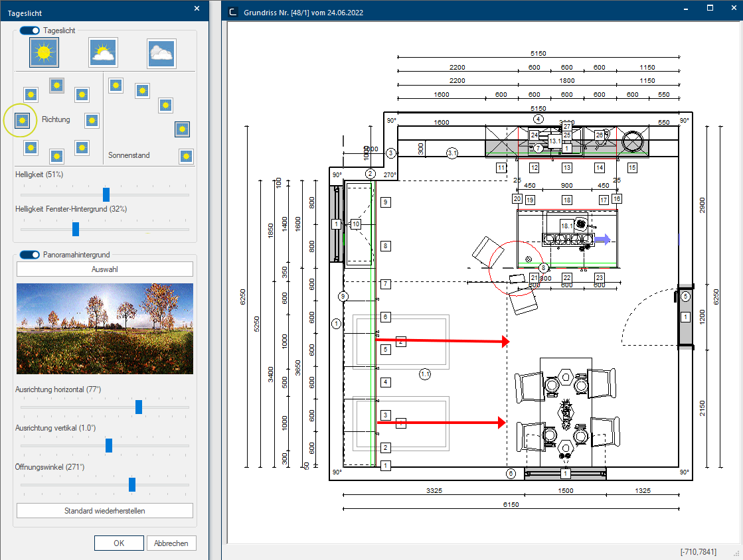Confirm with the OK button

pos(119,543)
